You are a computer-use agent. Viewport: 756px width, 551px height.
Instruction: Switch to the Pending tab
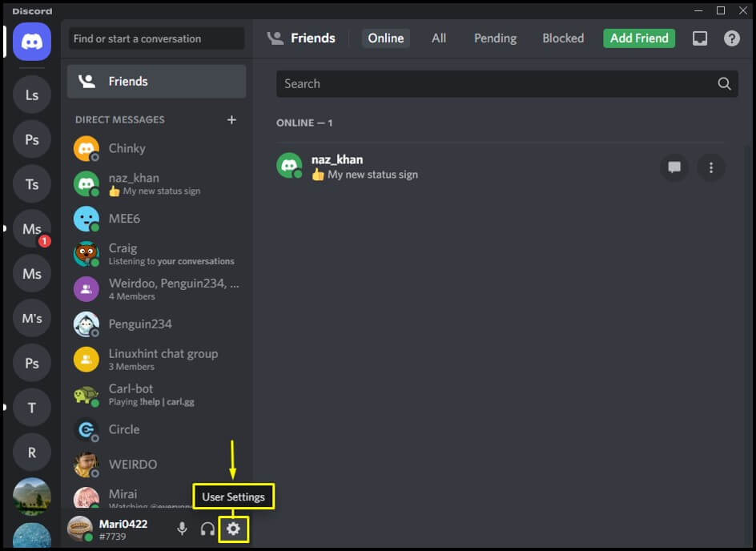(495, 38)
